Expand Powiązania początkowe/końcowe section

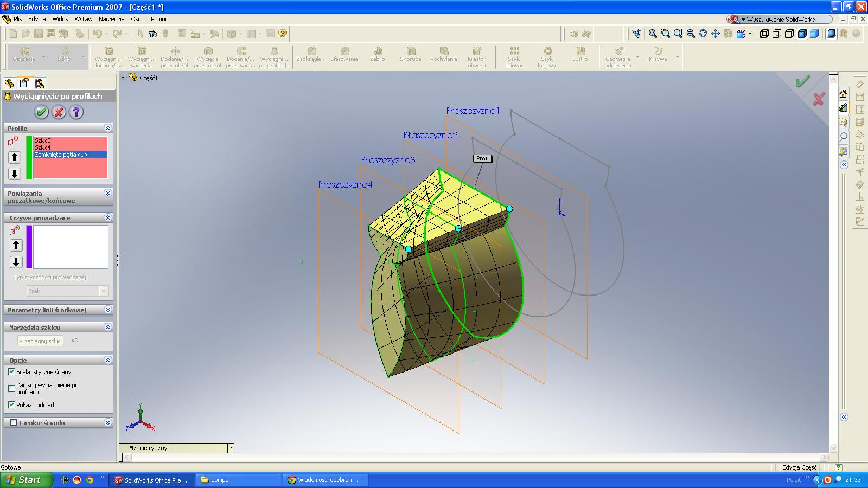point(107,194)
